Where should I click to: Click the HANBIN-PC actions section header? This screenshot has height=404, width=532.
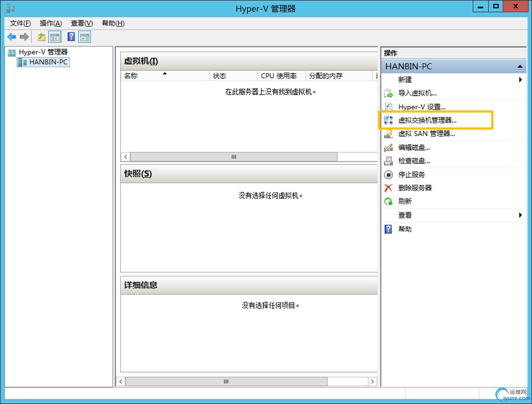[454, 66]
